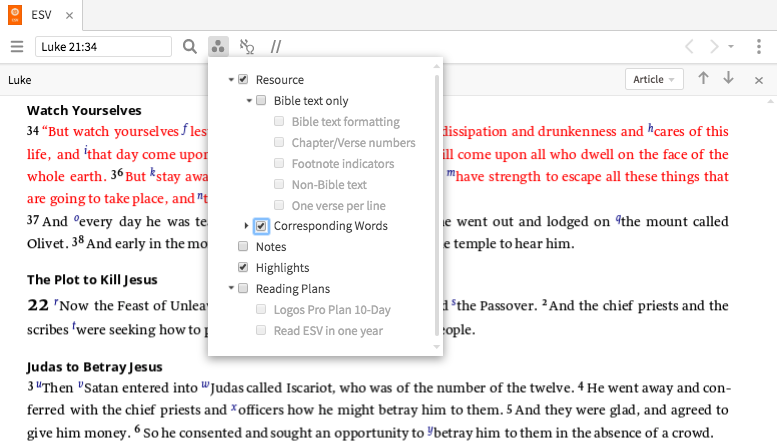Screen dimensions: 777x443
Task: Jump to next article with down arrow
Action: [728, 78]
